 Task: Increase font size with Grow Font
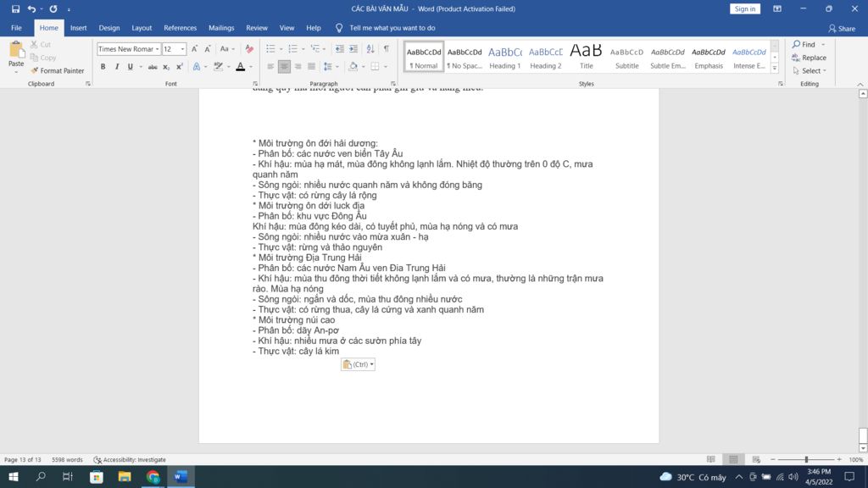[x=194, y=49]
